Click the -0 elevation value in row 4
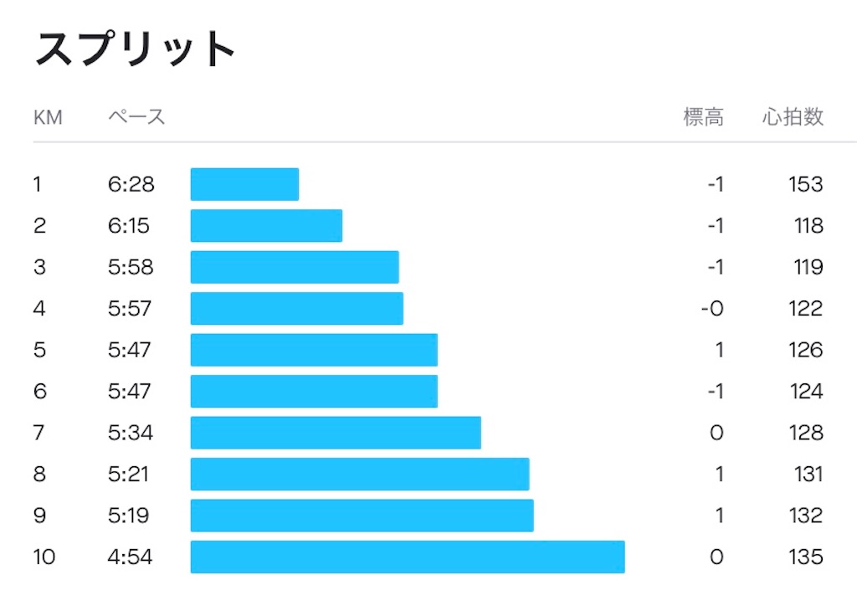 713,309
